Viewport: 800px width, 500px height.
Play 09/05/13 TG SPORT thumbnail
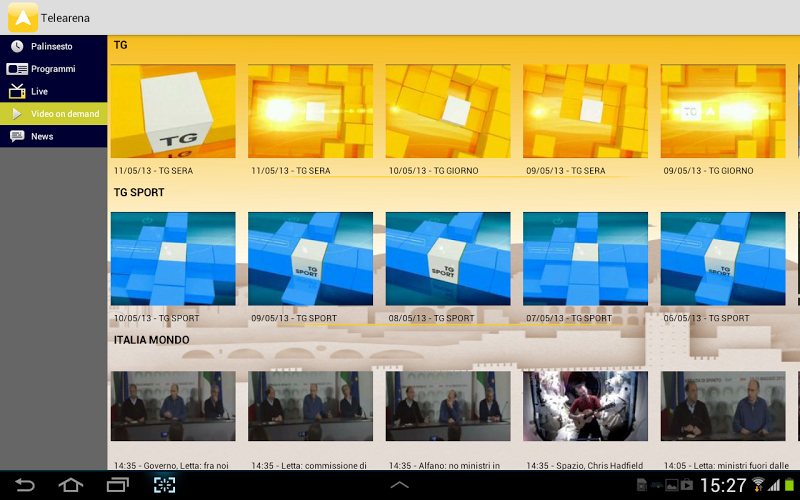pyautogui.click(x=310, y=259)
